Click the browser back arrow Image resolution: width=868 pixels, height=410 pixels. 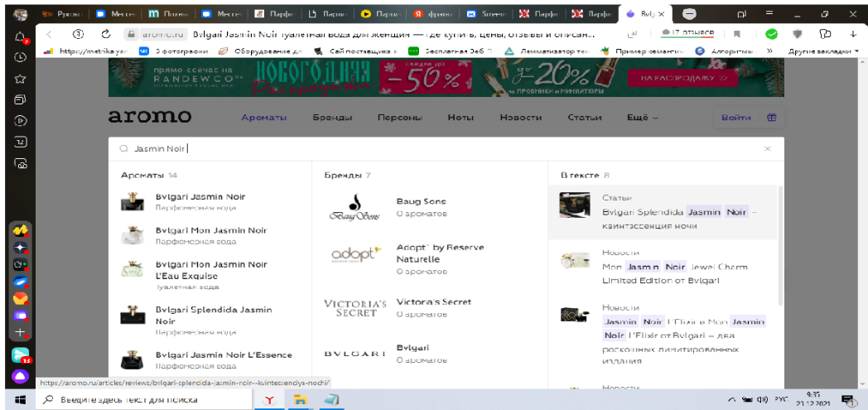pos(49,34)
